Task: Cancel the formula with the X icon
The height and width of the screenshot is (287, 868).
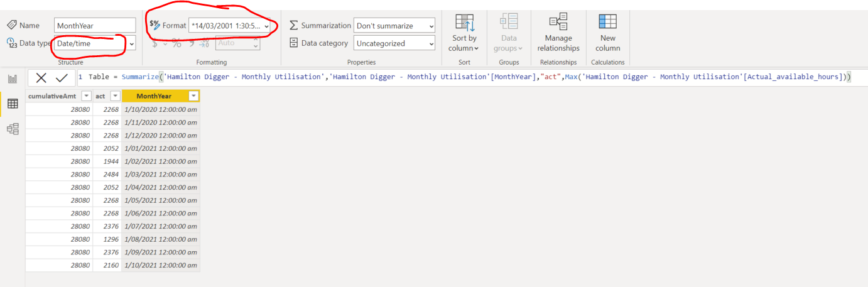Action: (x=41, y=78)
